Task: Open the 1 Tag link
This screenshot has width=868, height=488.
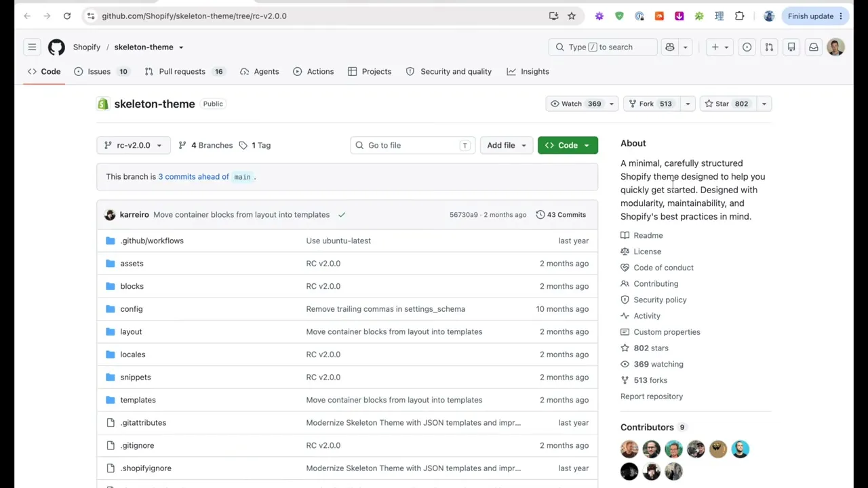Action: (x=254, y=145)
